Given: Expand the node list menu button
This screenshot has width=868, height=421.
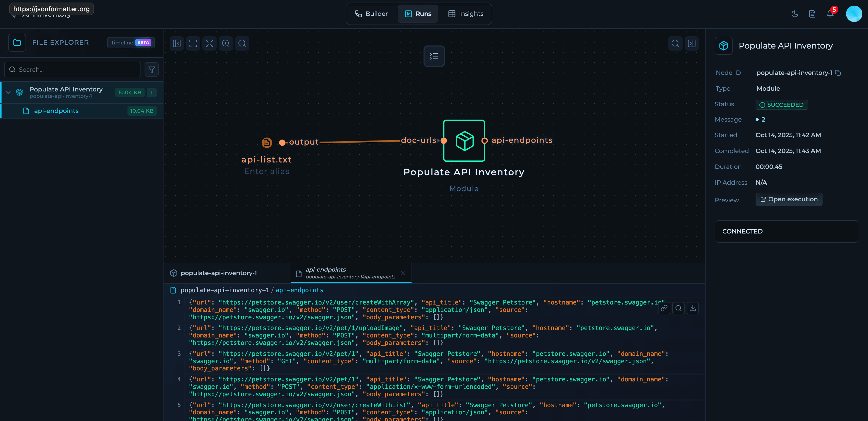Looking at the screenshot, I should [434, 56].
